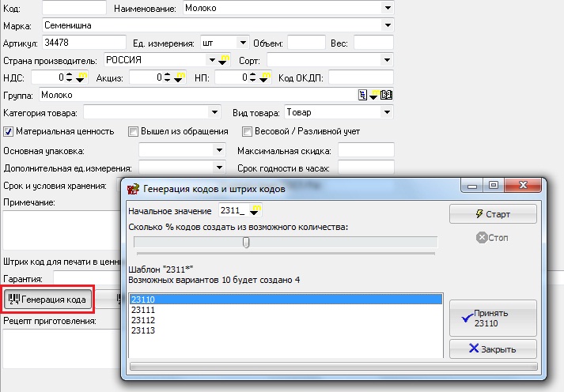The width and height of the screenshot is (564, 392).
Task: Start code generation with Старт button
Action: [493, 214]
